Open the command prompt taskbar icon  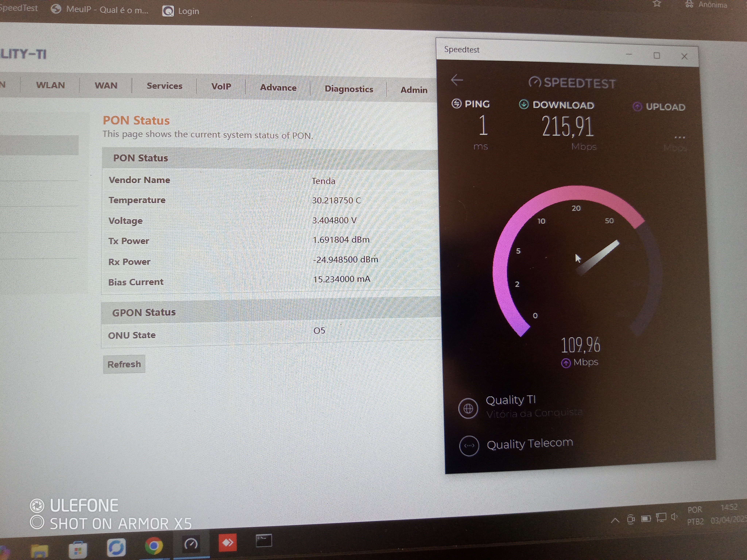coord(263,540)
